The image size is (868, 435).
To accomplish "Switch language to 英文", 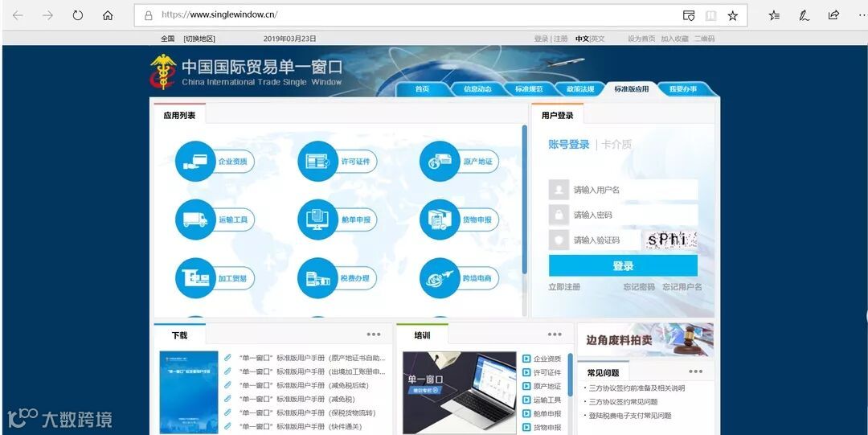I will click(598, 39).
